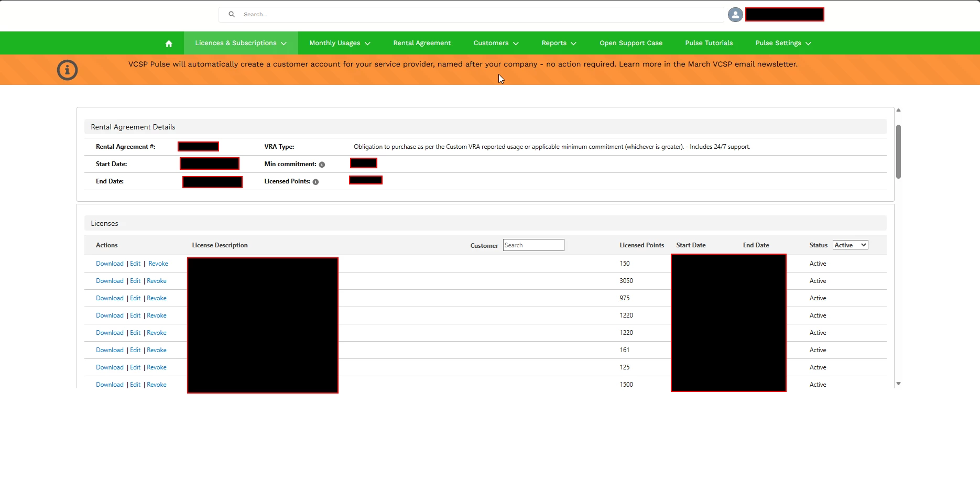Image resolution: width=980 pixels, height=480 pixels.
Task: Open the Reports dropdown menu
Action: tap(559, 43)
